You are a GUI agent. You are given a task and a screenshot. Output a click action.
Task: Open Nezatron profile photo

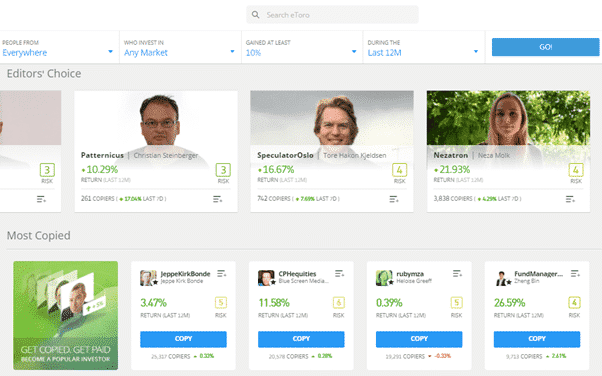tap(508, 119)
